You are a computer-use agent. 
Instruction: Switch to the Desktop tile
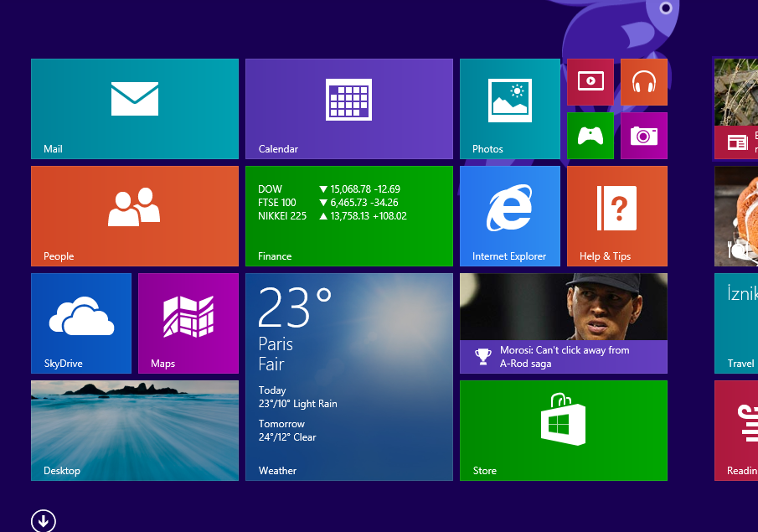pos(135,431)
